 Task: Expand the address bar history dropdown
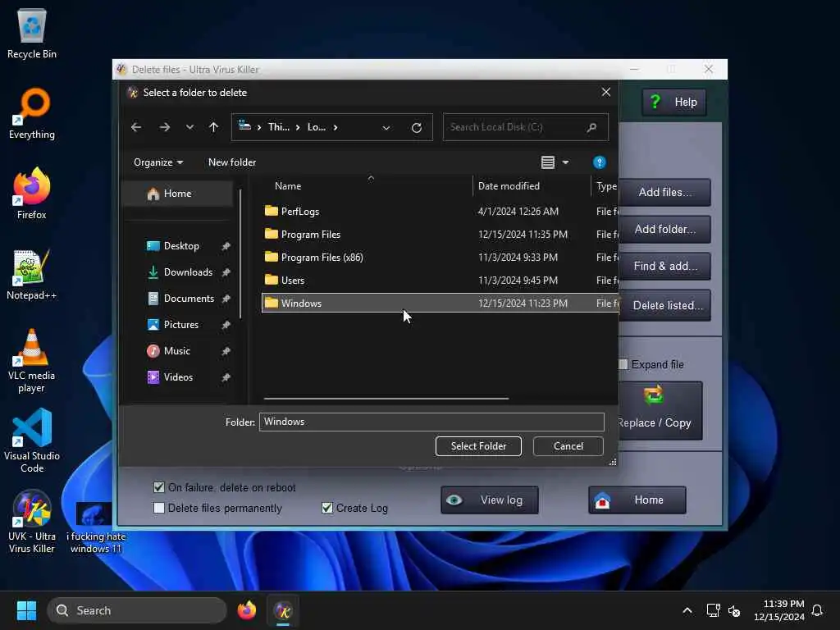[x=386, y=127]
